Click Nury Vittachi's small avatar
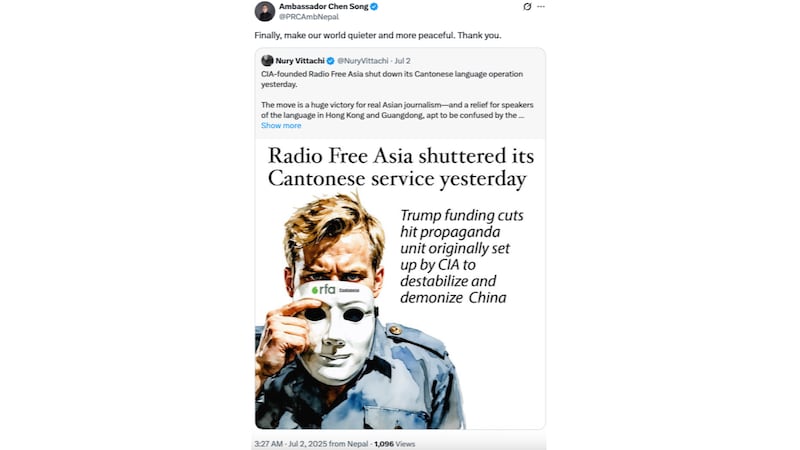The image size is (800, 450). [267, 61]
